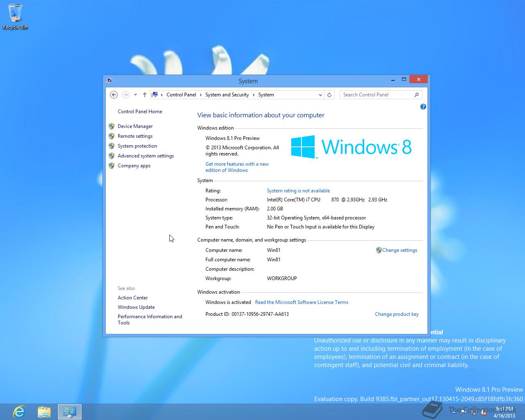Viewport: 525px width, 420px height.
Task: Select the System breadcrumb item
Action: pyautogui.click(x=266, y=95)
